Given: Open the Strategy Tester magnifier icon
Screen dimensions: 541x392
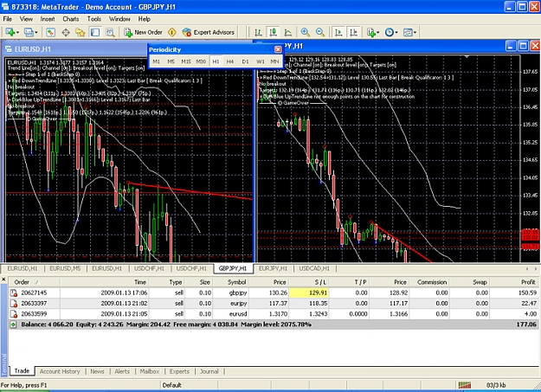Looking at the screenshot, I should coord(110,32).
